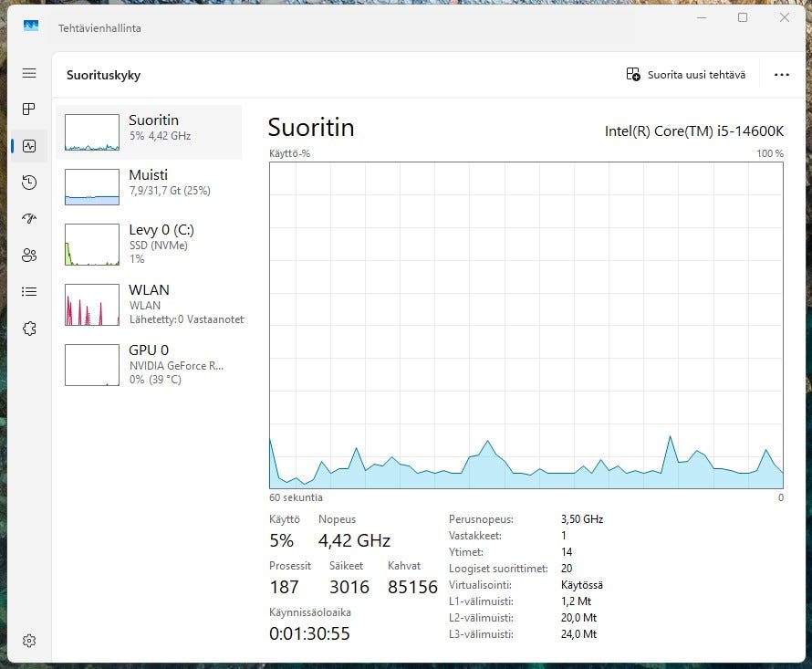Select the Muisti performance entry
This screenshot has width=812, height=669.
[x=150, y=187]
